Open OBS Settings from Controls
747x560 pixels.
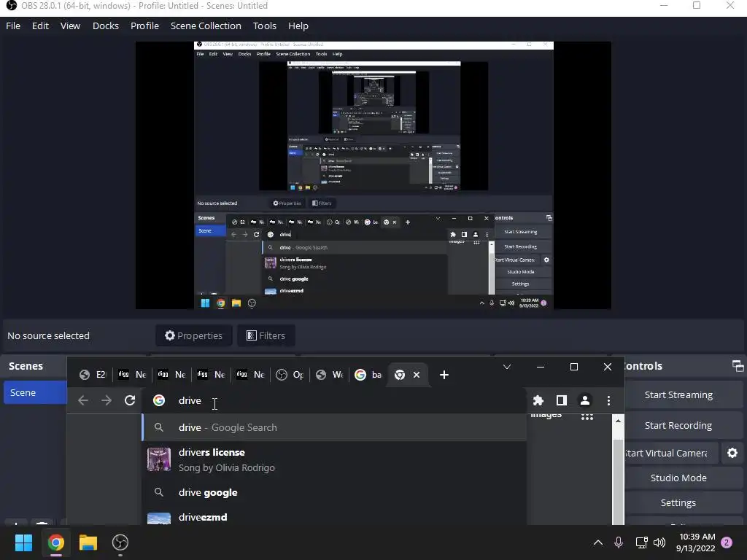tap(678, 502)
